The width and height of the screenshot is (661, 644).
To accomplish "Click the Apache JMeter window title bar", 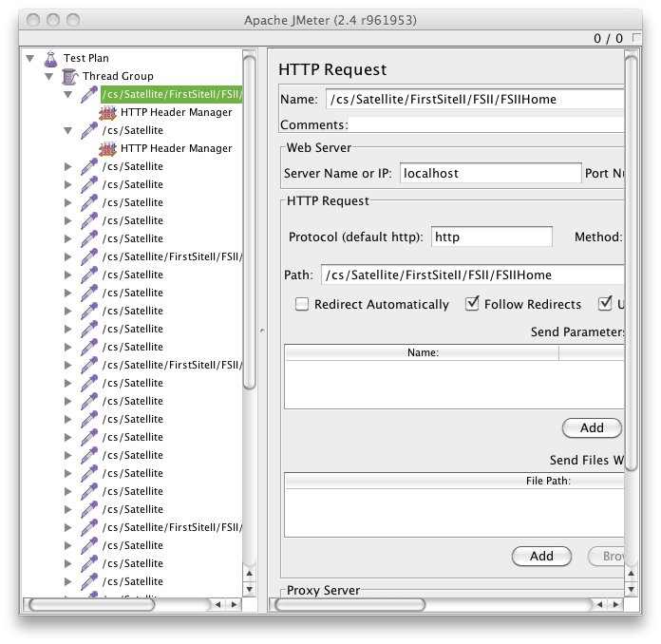I will (x=330, y=20).
